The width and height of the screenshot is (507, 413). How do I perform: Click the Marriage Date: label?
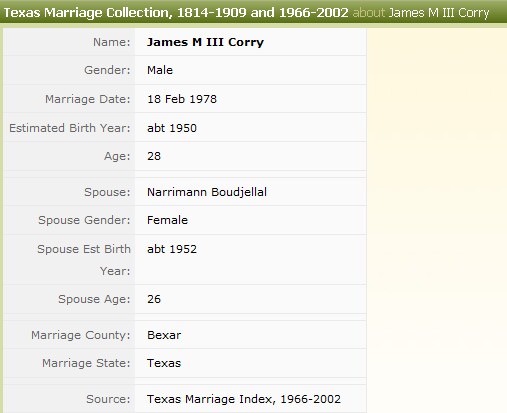click(88, 99)
